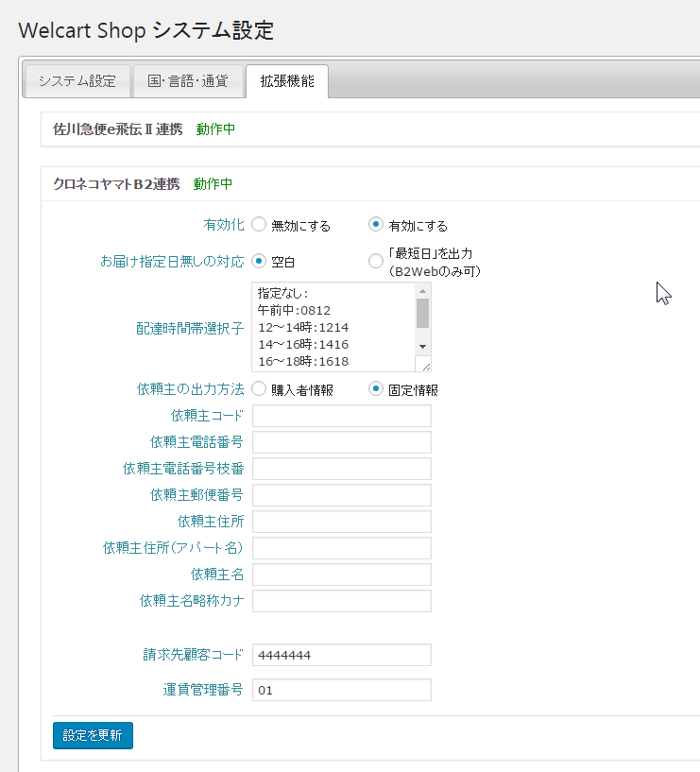Image resolution: width=700 pixels, height=772 pixels.
Task: Click the 動作中 status next to クロネコヤマト
Action: click(213, 184)
